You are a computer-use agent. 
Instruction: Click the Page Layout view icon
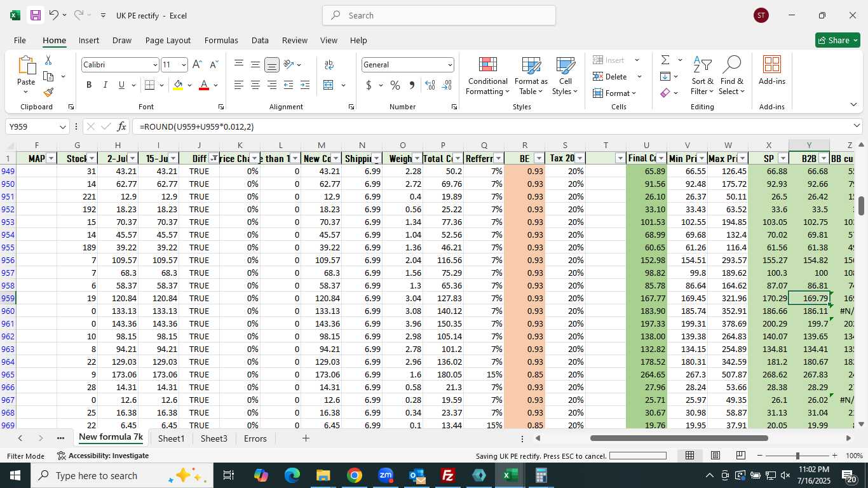coord(715,456)
